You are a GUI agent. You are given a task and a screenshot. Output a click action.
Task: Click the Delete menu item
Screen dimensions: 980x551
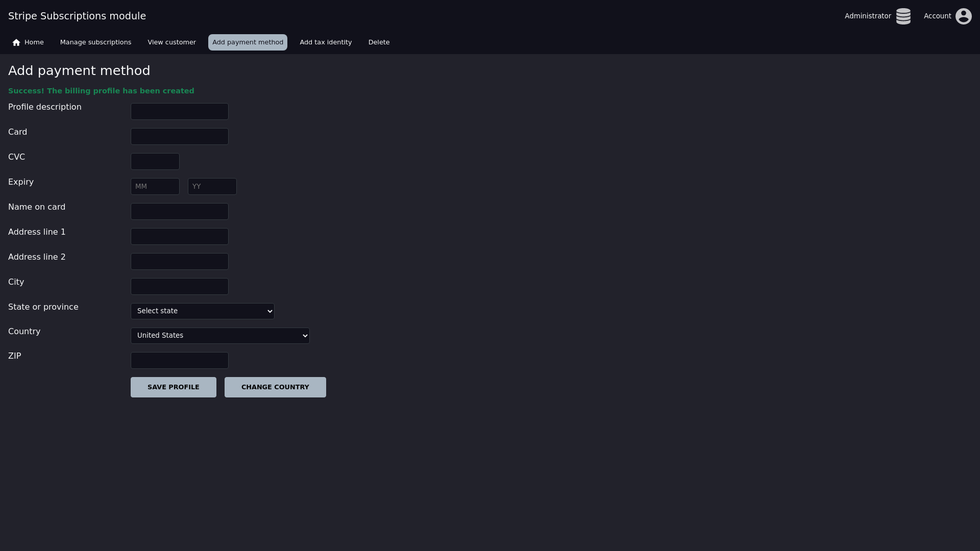click(x=379, y=42)
